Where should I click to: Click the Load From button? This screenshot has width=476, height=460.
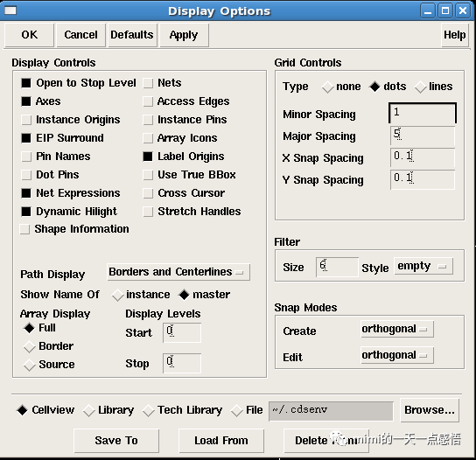221,441
